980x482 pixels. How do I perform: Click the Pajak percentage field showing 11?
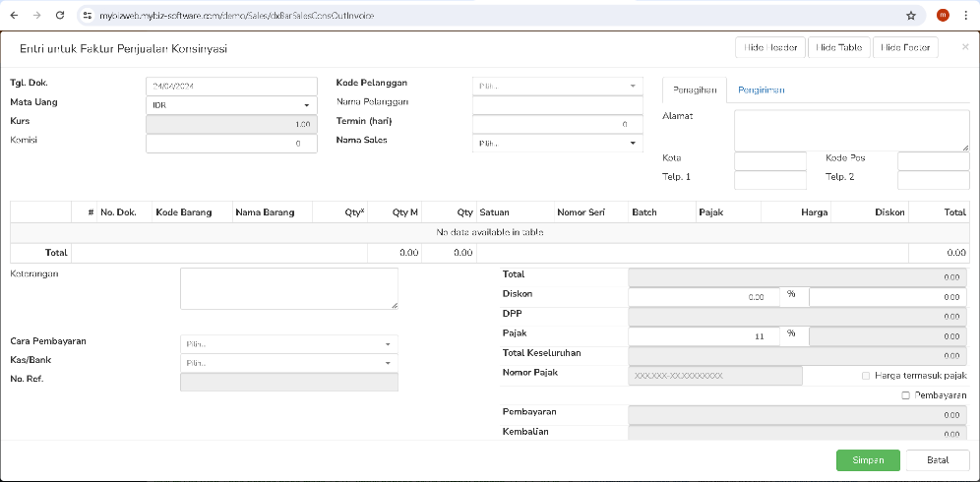[x=704, y=335]
